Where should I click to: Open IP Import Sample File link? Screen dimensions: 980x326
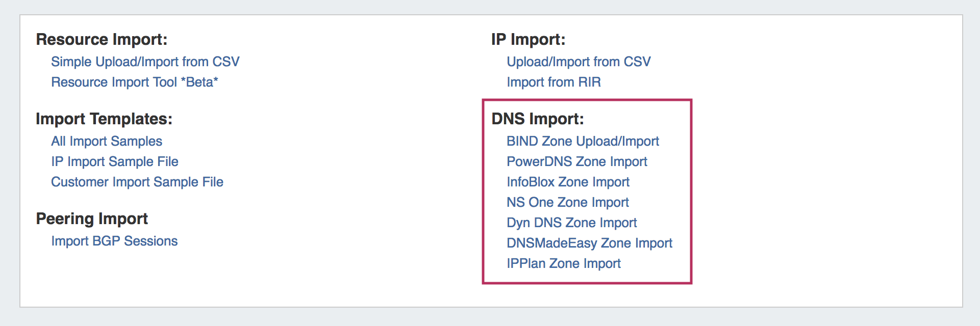(x=114, y=161)
